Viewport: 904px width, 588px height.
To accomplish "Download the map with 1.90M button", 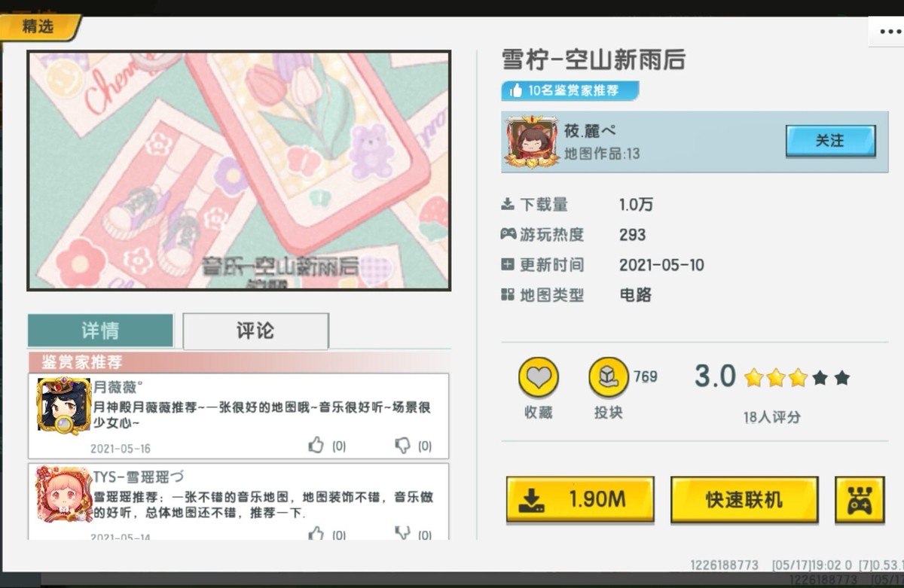I will click(579, 499).
